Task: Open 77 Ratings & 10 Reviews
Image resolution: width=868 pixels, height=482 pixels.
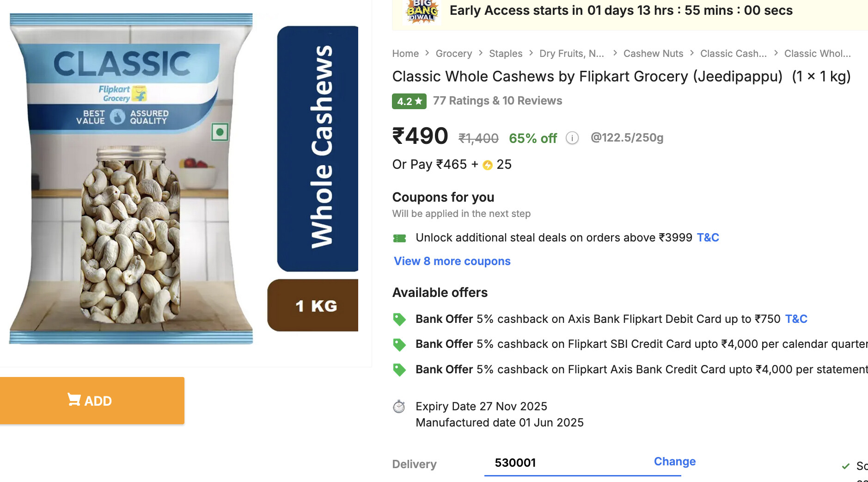Action: tap(497, 101)
